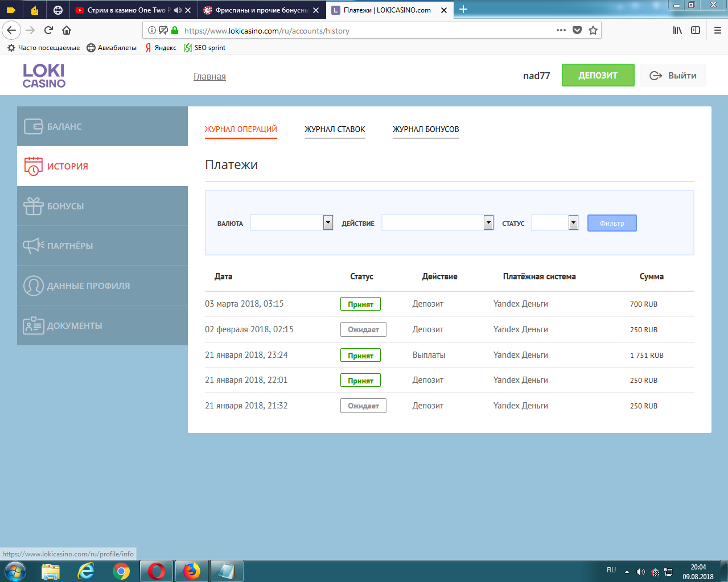Click the Главная link in header
Image resolution: width=728 pixels, height=582 pixels.
point(209,77)
